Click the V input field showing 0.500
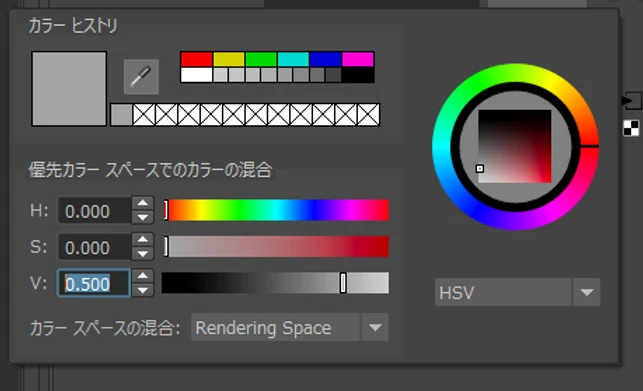Screen dimensions: 643x391 coord(94,283)
